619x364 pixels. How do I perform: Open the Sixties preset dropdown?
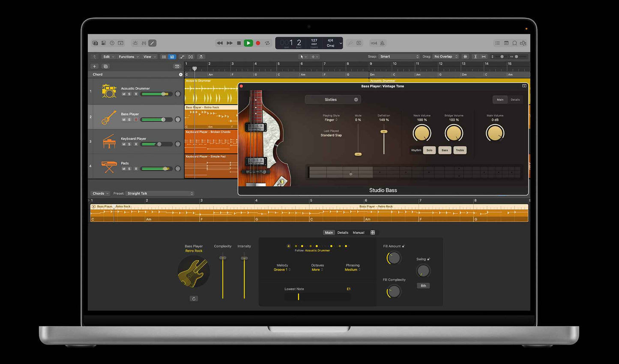pos(333,100)
